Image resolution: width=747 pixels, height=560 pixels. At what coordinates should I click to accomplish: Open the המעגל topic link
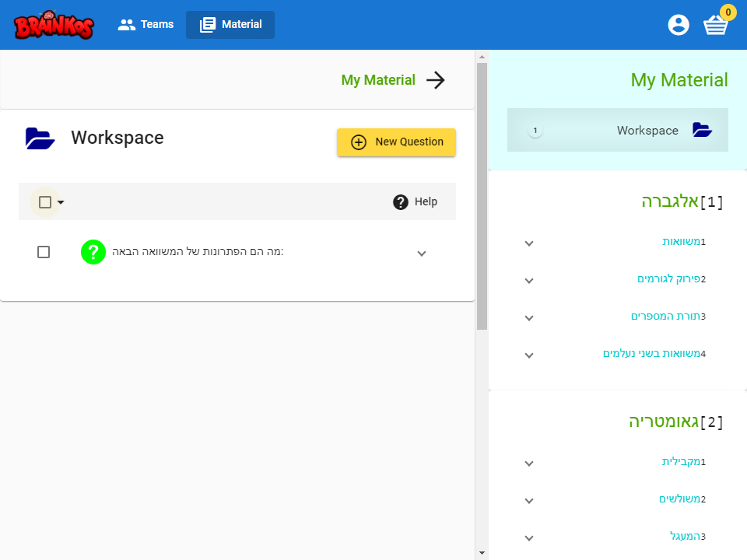685,536
